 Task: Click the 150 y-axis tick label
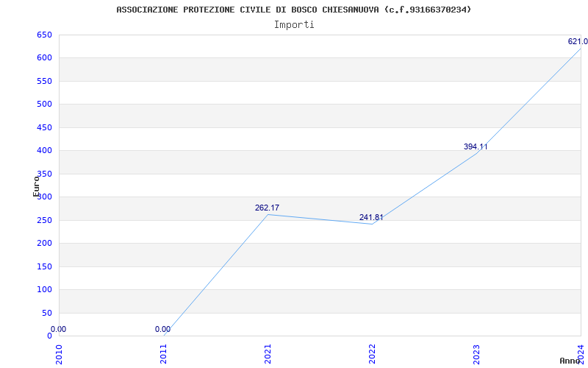click(x=44, y=266)
